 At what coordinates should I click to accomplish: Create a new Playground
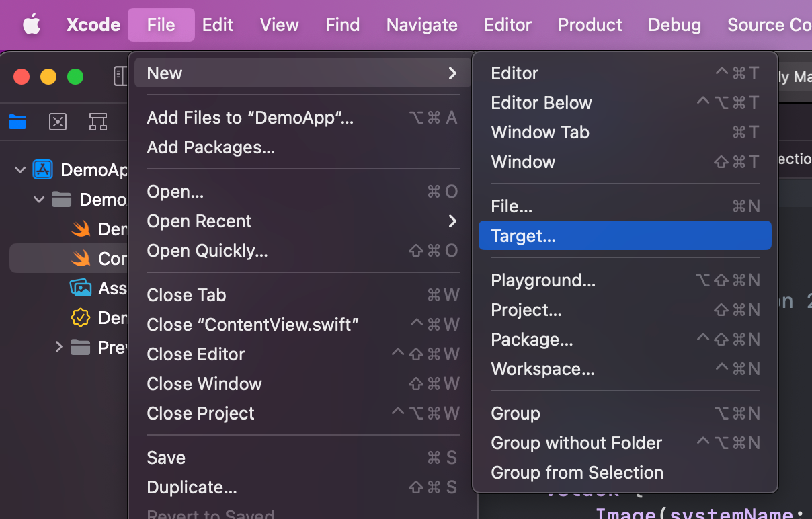tap(542, 280)
